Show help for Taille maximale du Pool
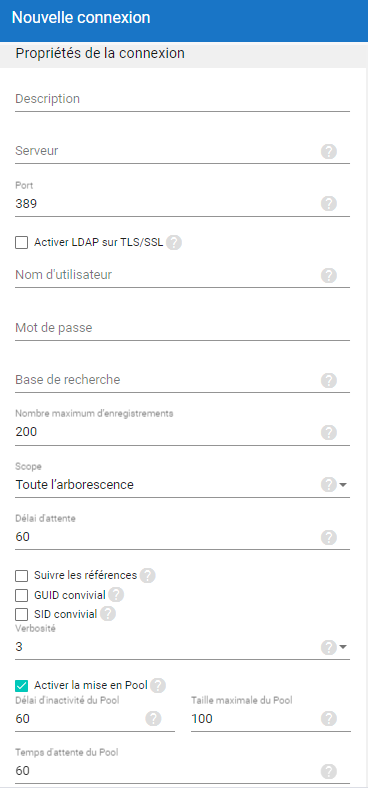The width and height of the screenshot is (368, 788). coord(328,719)
